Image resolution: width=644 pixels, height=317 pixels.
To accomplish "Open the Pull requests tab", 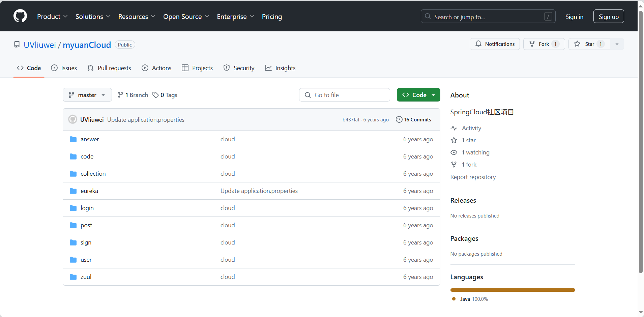I will coord(109,68).
